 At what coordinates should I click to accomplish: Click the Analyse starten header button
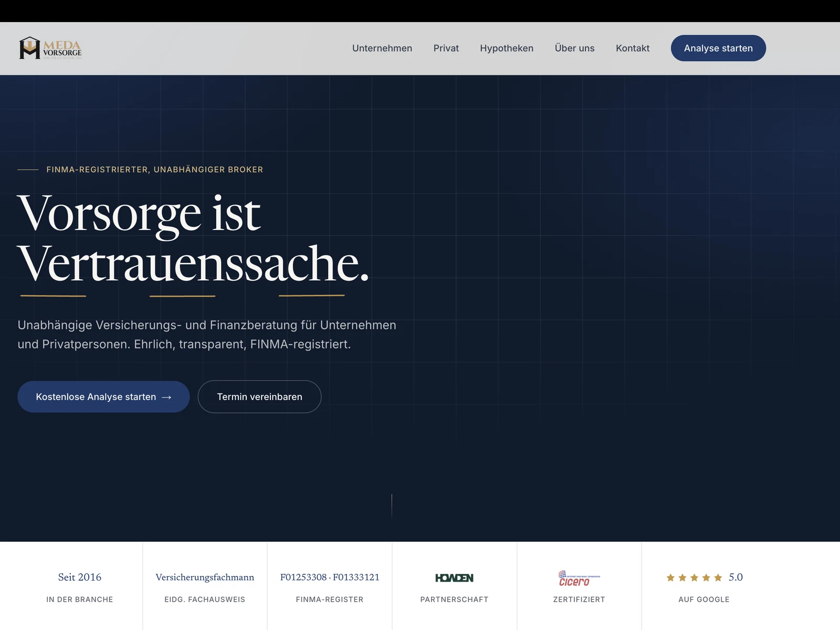pos(718,48)
